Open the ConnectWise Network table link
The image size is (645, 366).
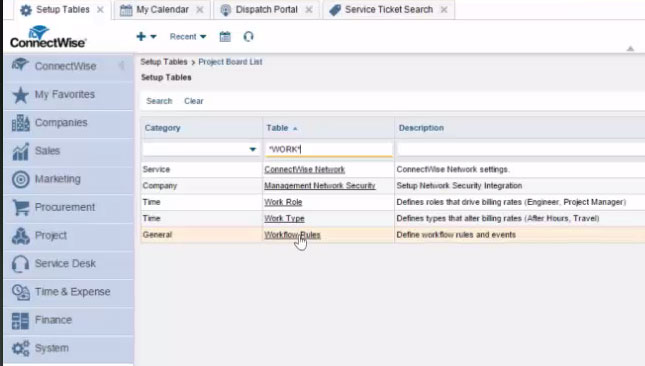(x=304, y=169)
